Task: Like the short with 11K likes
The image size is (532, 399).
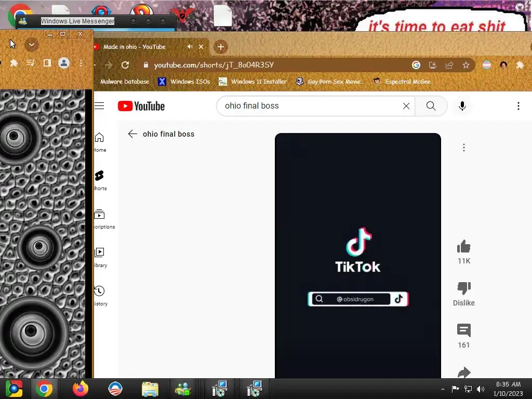Action: [464, 247]
